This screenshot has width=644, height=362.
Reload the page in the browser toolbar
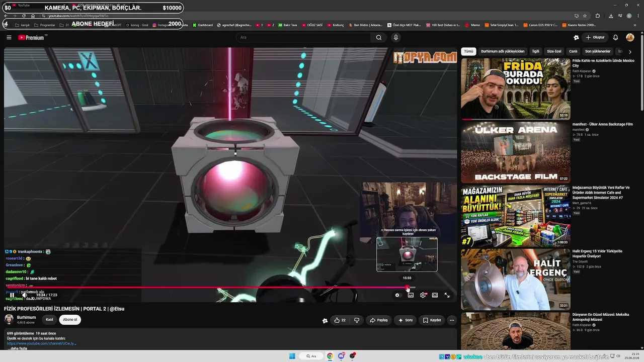[24, 16]
